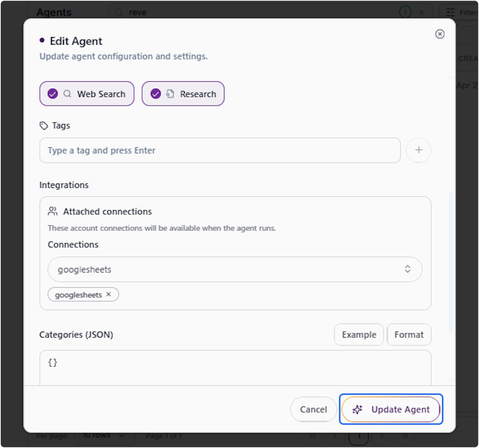Toggle the Research capability off
Viewport: 479px width, 448px height.
coord(183,94)
